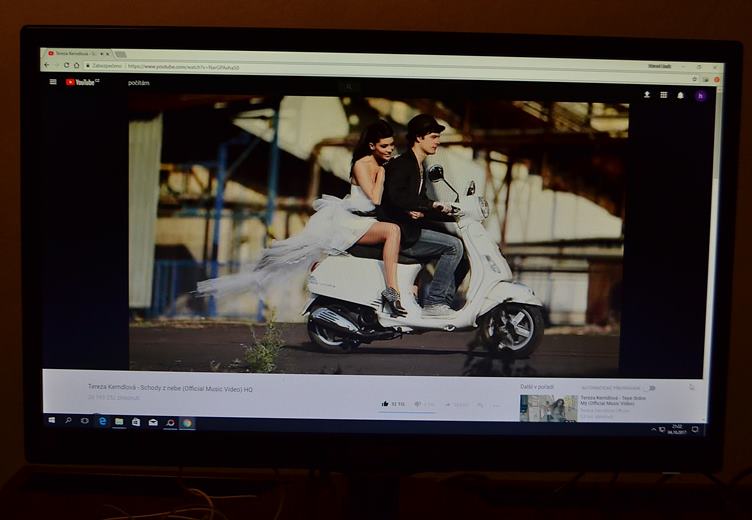The height and width of the screenshot is (520, 752).
Task: Open Windows taskbar search magnifier
Action: click(x=68, y=420)
